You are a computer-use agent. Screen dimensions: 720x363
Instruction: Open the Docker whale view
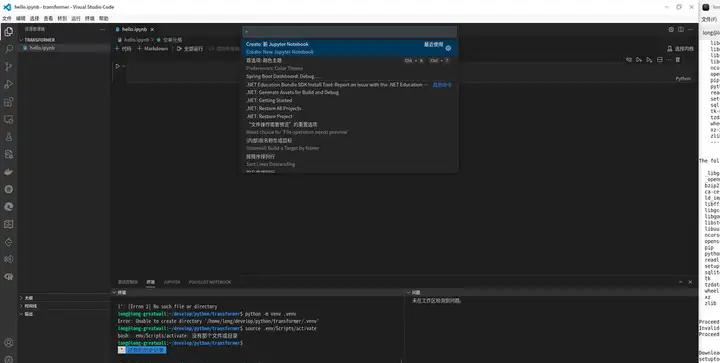[x=9, y=172]
